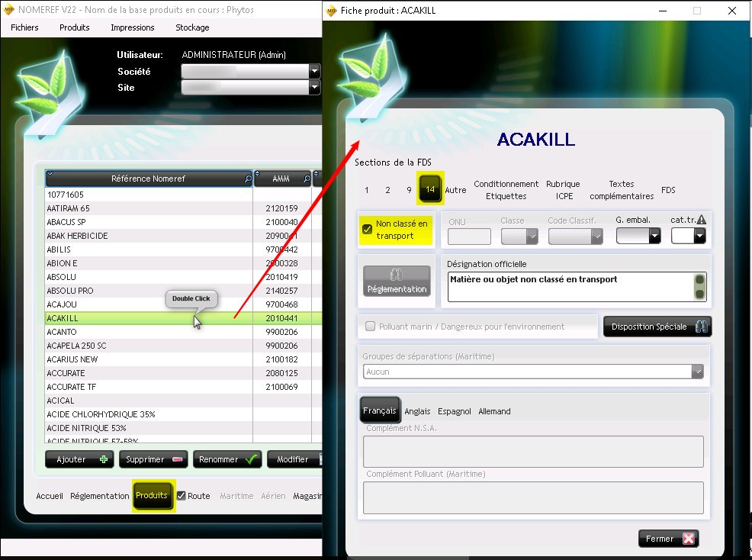Click the search icon in Référence Nomeref header

pos(247,179)
